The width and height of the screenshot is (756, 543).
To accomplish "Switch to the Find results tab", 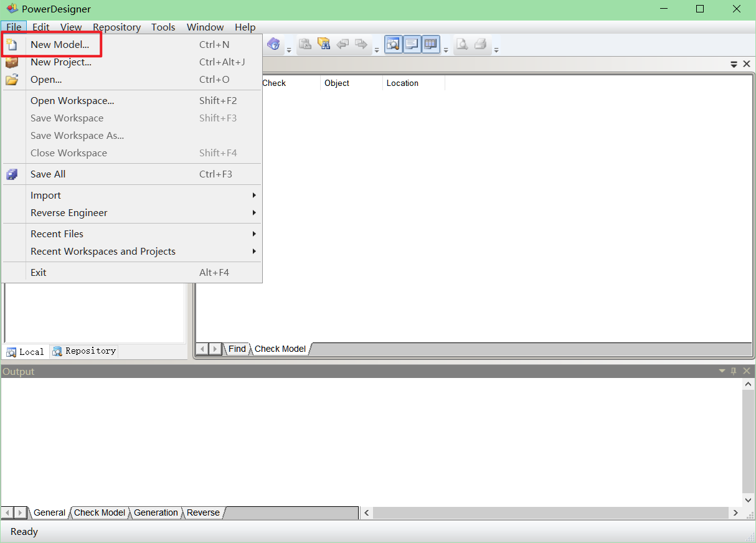I will click(x=237, y=349).
